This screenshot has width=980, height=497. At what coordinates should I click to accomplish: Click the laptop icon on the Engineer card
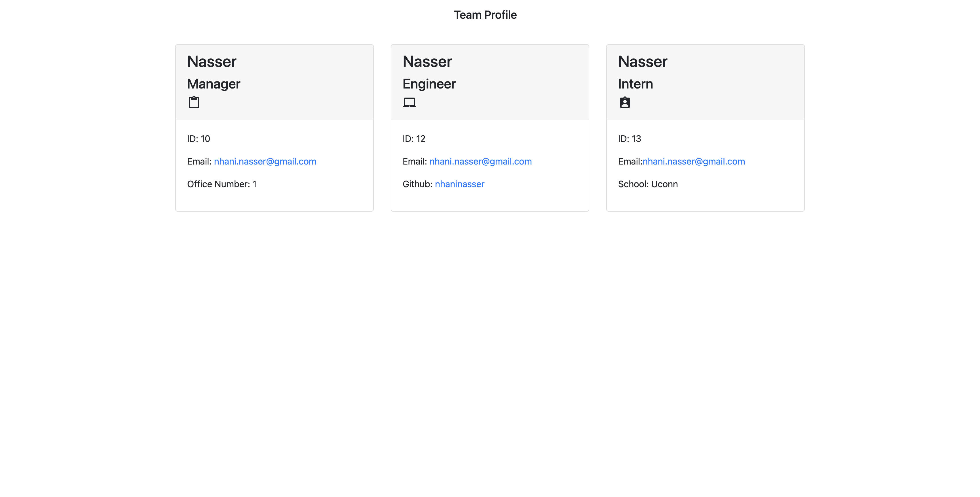click(410, 102)
